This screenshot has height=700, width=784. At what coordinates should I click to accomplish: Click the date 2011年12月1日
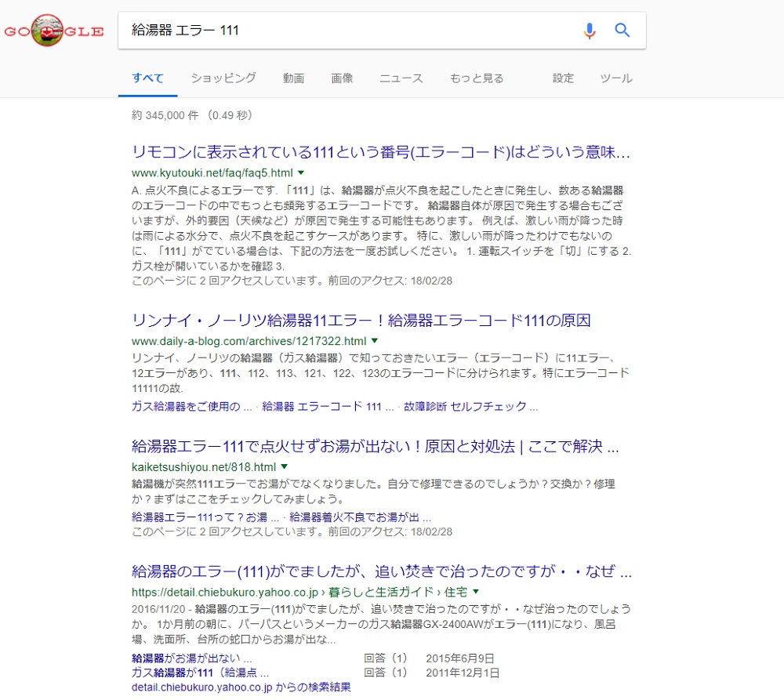point(463,673)
